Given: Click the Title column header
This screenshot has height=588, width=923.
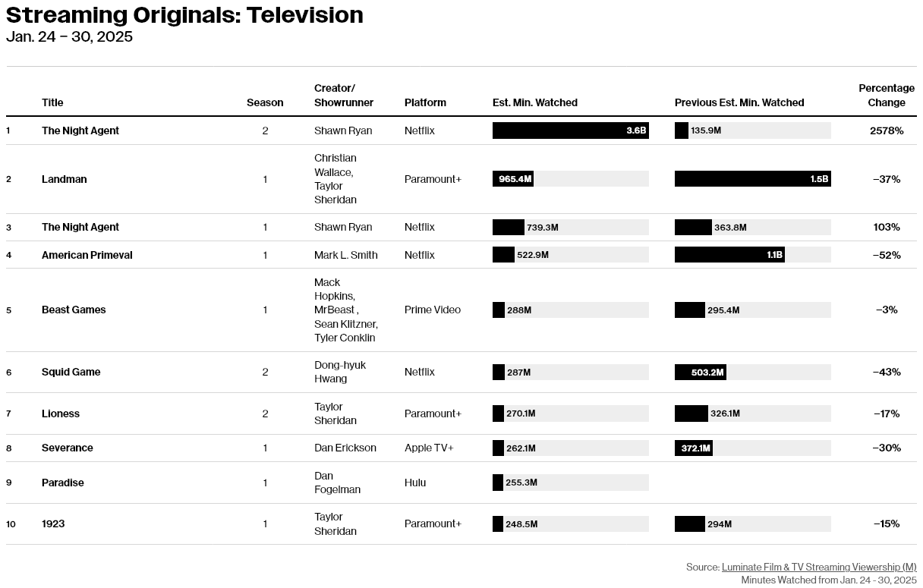Looking at the screenshot, I should 52,102.
